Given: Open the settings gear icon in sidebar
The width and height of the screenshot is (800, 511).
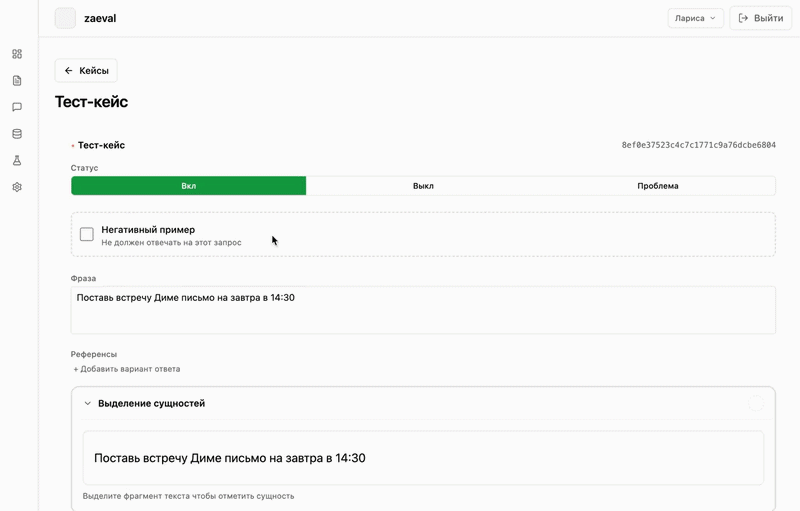Looking at the screenshot, I should pos(17,187).
